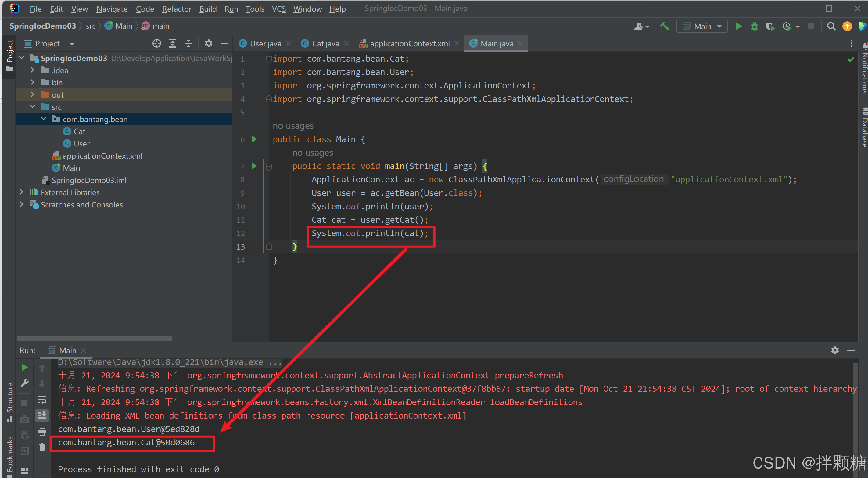868x478 pixels.
Task: Click the Build project hammer icon
Action: click(664, 26)
